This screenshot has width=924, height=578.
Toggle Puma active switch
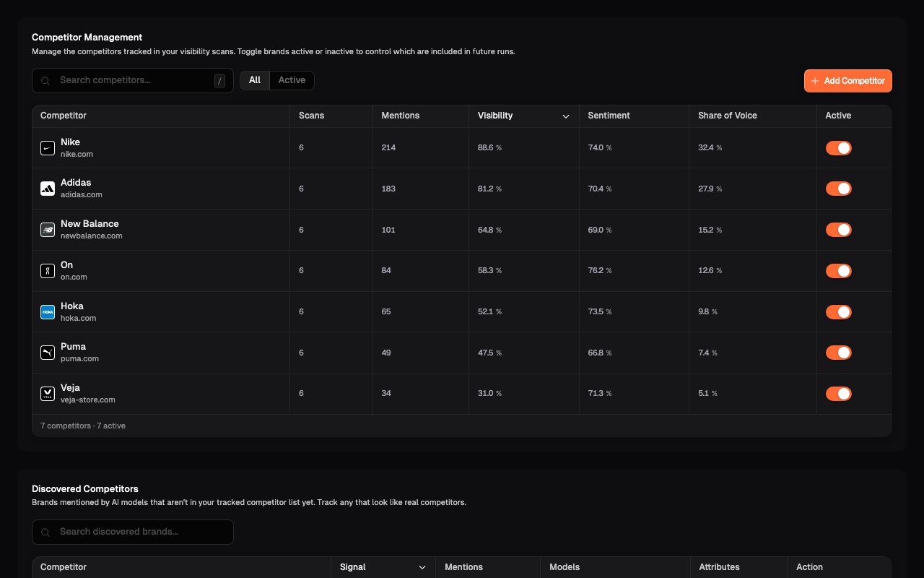pos(839,353)
